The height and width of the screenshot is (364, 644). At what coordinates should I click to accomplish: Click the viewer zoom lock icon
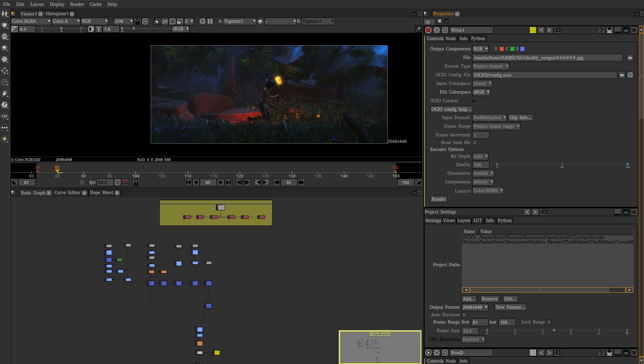137,21
